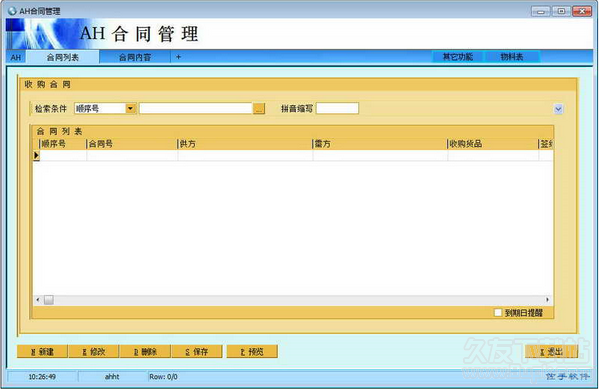Click the 收购货品 column header
This screenshot has height=389, width=599.
tap(493, 144)
